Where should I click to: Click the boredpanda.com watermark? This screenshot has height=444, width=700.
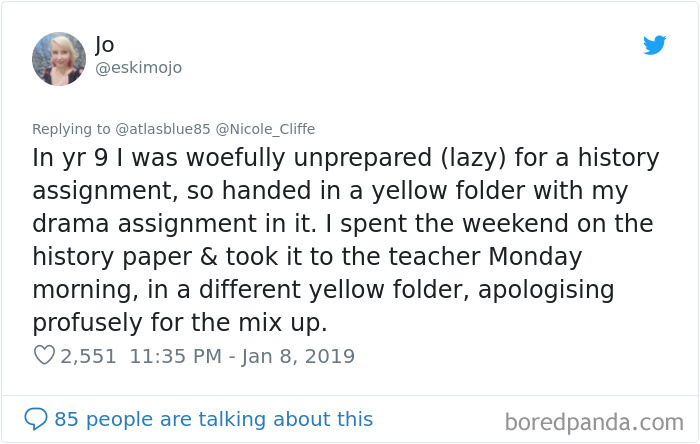click(594, 422)
